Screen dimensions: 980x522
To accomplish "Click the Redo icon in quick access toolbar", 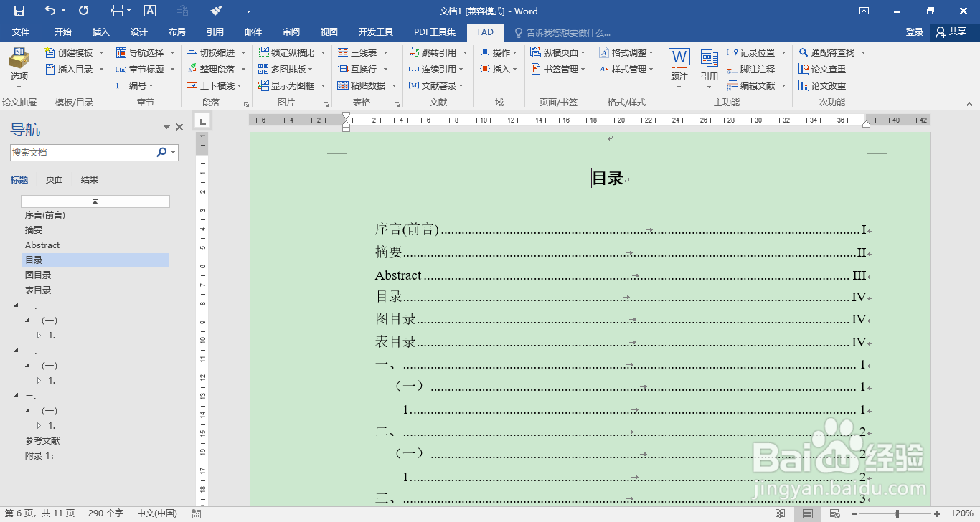I will point(84,11).
